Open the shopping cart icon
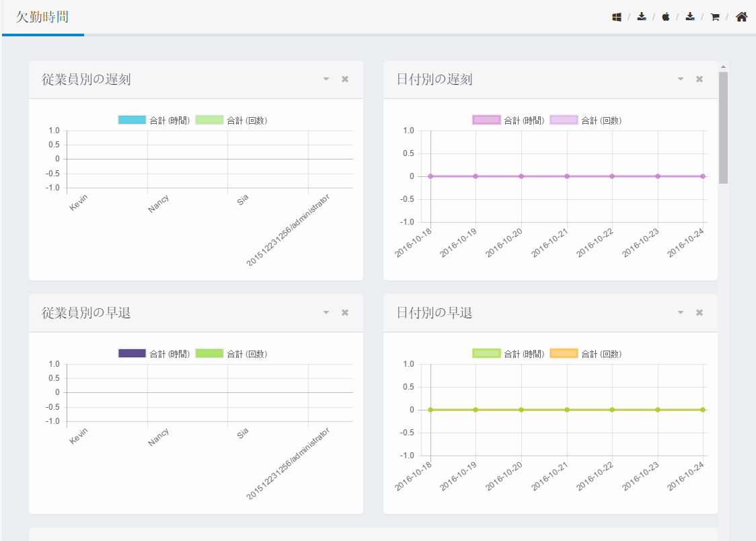The image size is (756, 541). [715, 17]
